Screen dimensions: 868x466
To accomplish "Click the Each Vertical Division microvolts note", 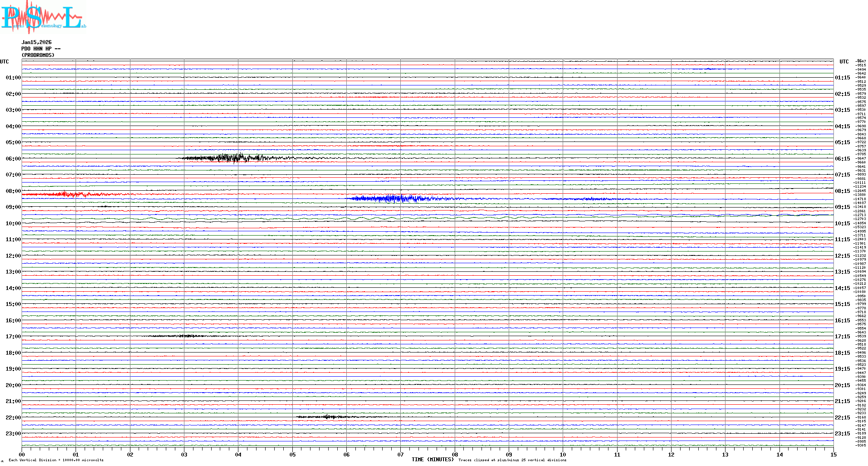I will 56,460.
